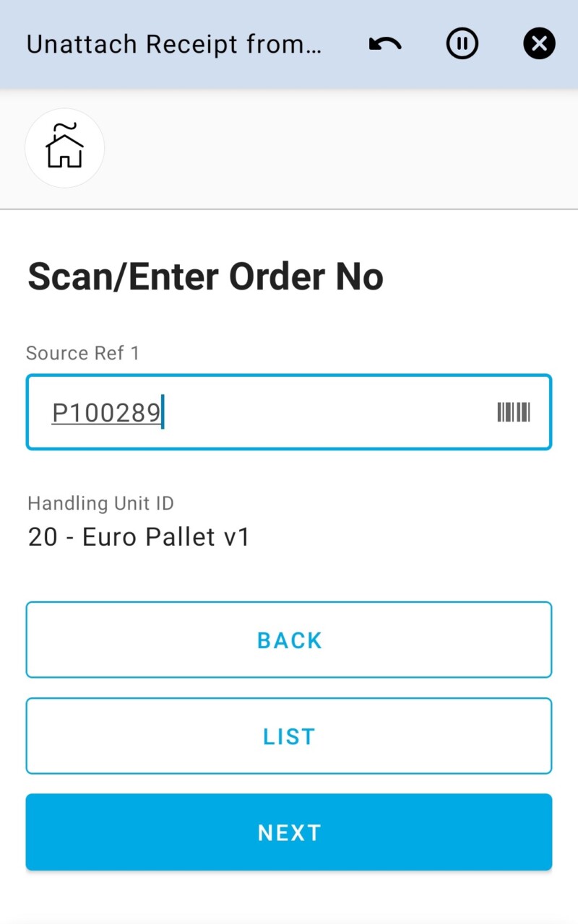Click the 'Handling Unit ID' label
Screen dimensions: 578x924
[100, 503]
